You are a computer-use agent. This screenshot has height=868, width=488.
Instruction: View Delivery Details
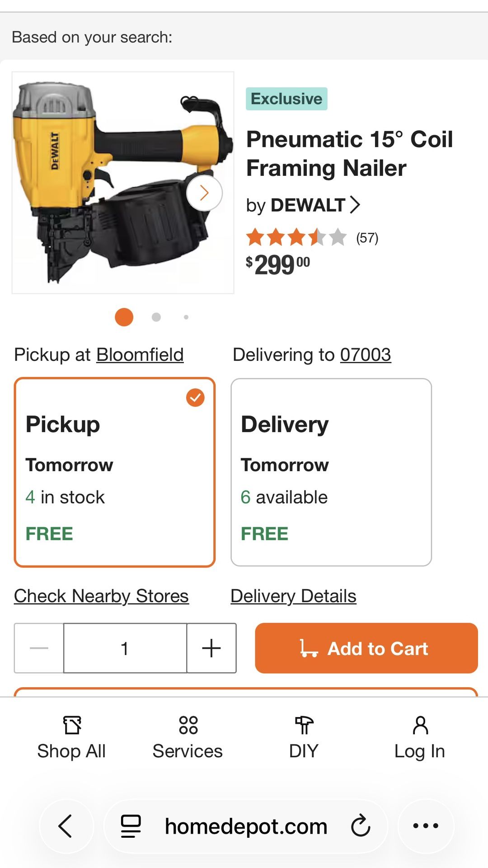coord(293,595)
